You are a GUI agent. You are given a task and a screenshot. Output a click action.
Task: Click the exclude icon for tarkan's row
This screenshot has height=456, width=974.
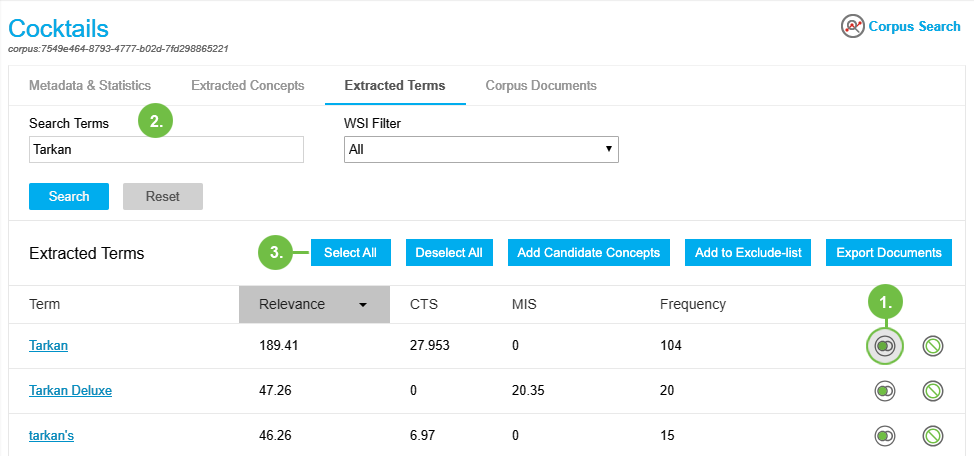click(934, 436)
